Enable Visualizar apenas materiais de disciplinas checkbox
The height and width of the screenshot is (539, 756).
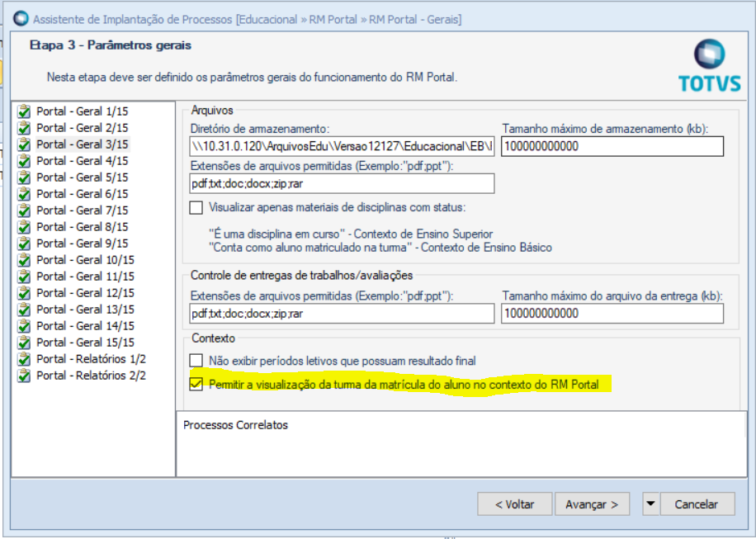(x=196, y=208)
